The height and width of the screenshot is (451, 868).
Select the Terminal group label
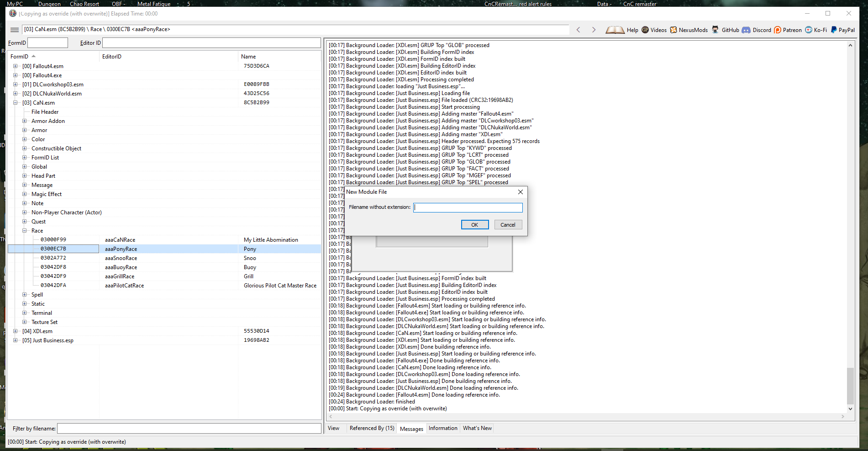pos(42,313)
